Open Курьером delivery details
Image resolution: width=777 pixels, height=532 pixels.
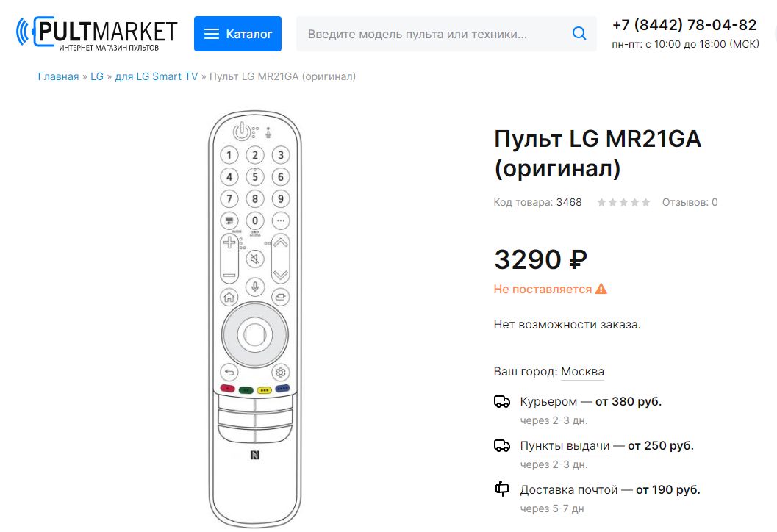pos(548,402)
